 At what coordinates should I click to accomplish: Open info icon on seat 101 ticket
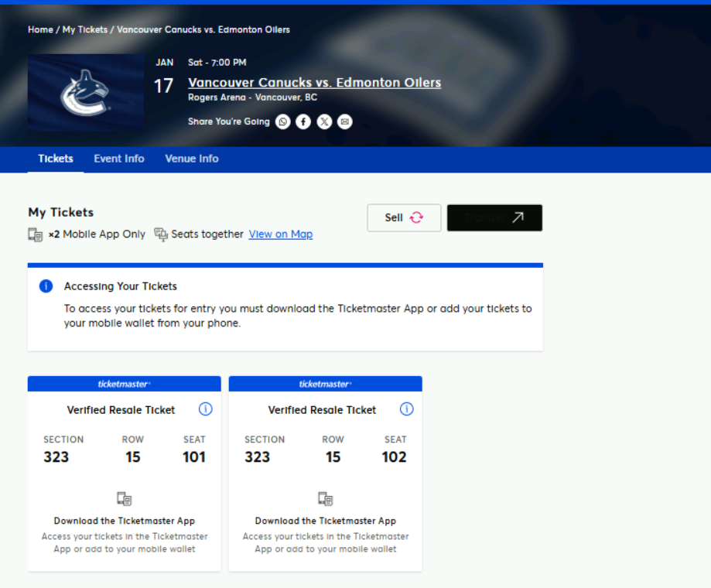click(x=206, y=409)
